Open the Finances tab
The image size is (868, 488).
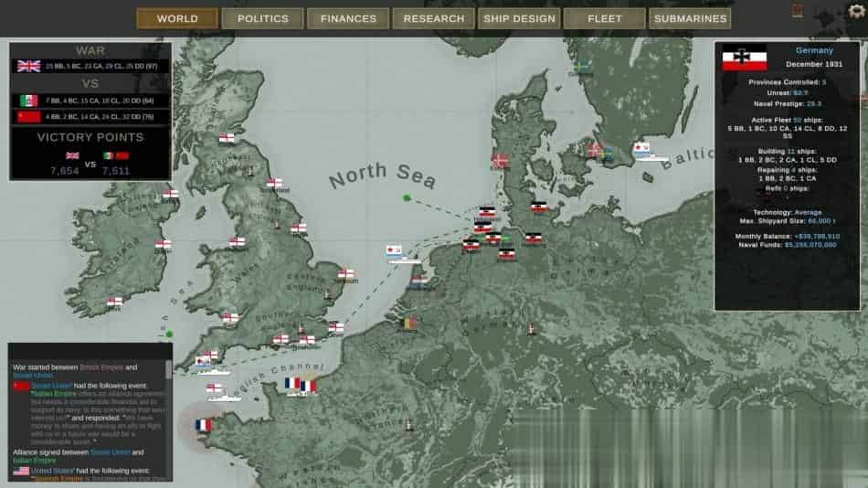(348, 19)
